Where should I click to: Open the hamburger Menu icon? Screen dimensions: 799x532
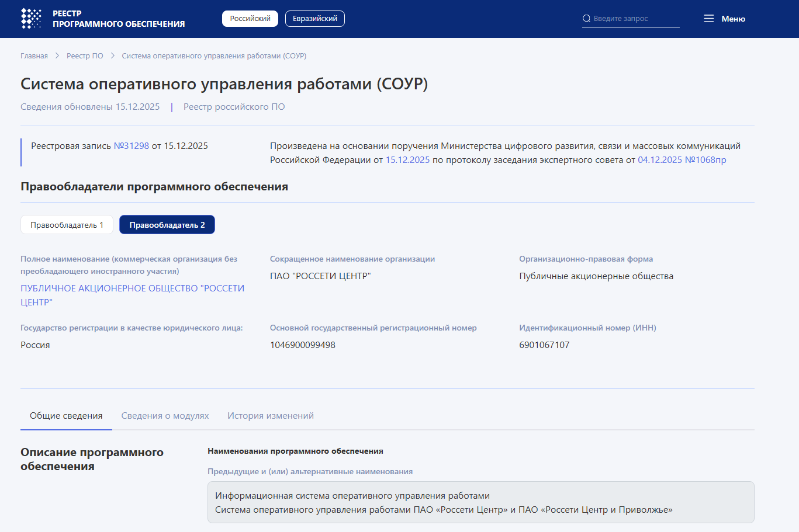pyautogui.click(x=708, y=19)
